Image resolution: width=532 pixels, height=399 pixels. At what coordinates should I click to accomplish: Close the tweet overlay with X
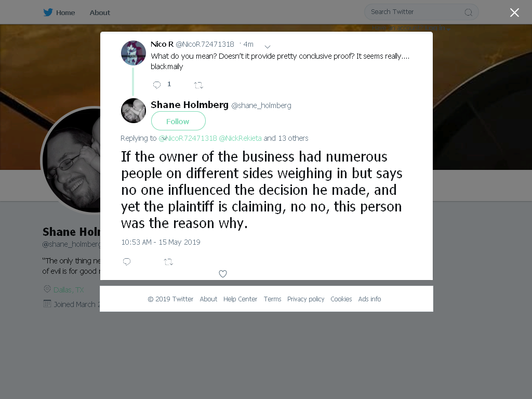coord(514,12)
